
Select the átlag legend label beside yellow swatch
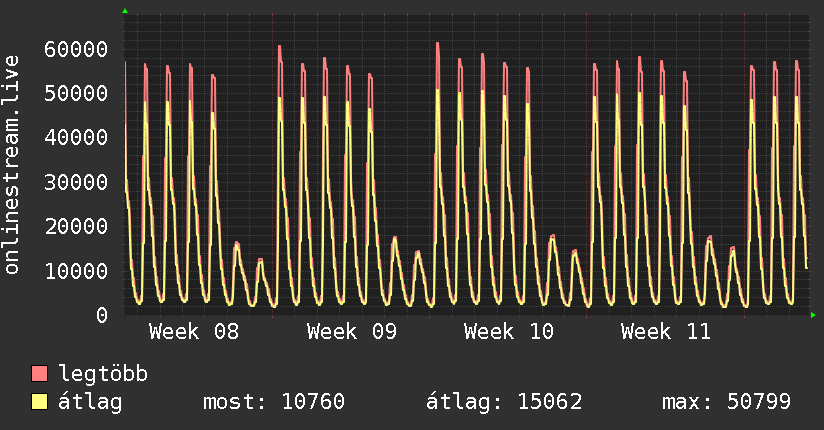pyautogui.click(x=90, y=402)
